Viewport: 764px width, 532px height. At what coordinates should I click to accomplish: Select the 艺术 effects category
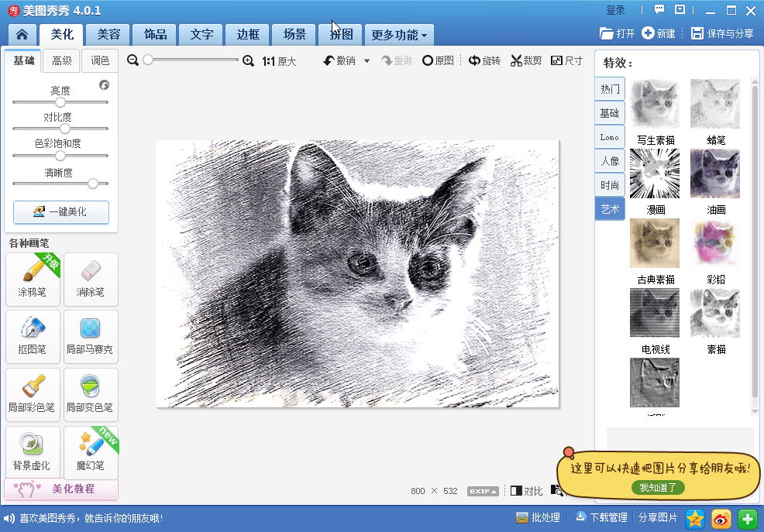tap(610, 209)
